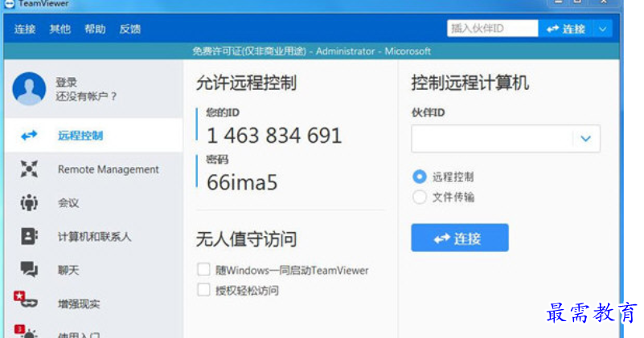
Task: Tick the 授权轻松访问 checkbox
Action: tap(203, 290)
